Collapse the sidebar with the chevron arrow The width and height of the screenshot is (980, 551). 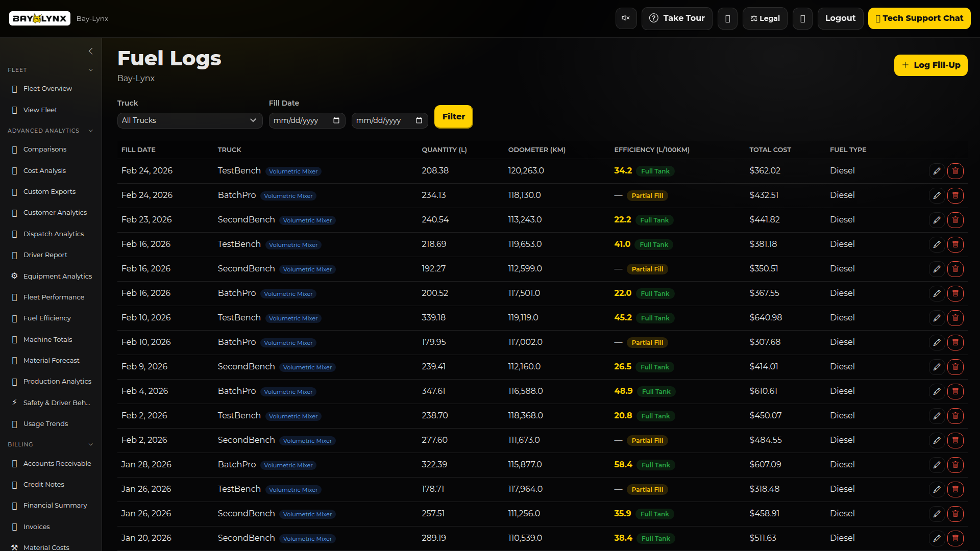[91, 51]
